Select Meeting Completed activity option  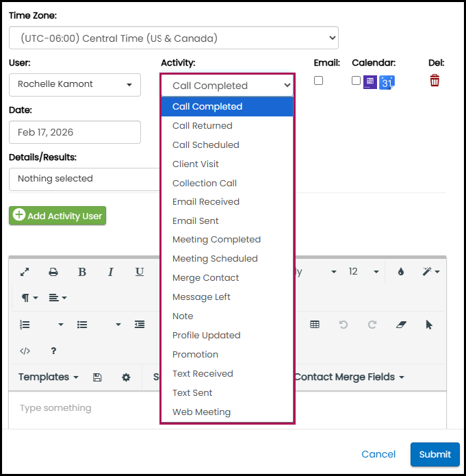(x=227, y=240)
